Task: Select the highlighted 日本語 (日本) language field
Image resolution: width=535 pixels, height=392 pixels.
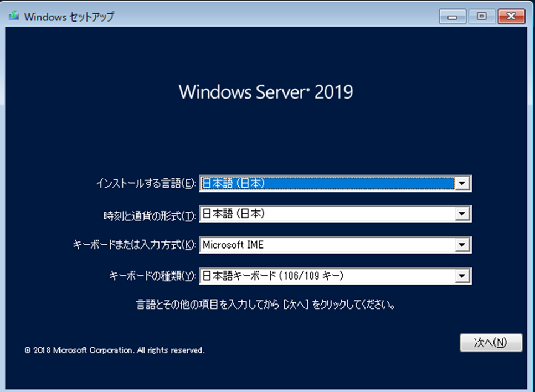Action: click(327, 184)
